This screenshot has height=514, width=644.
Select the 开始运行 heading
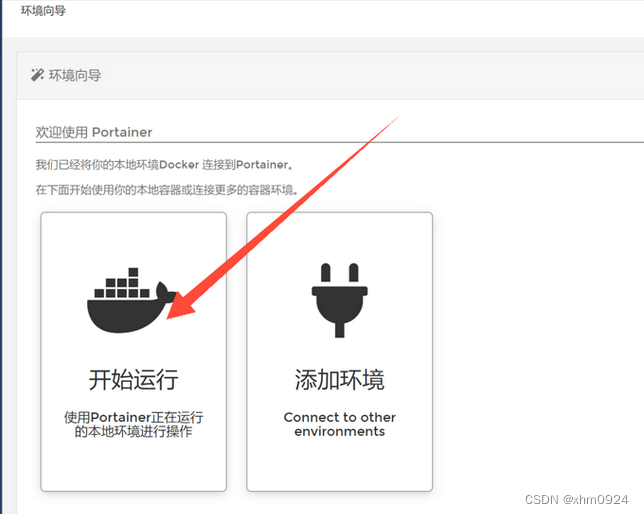[133, 379]
